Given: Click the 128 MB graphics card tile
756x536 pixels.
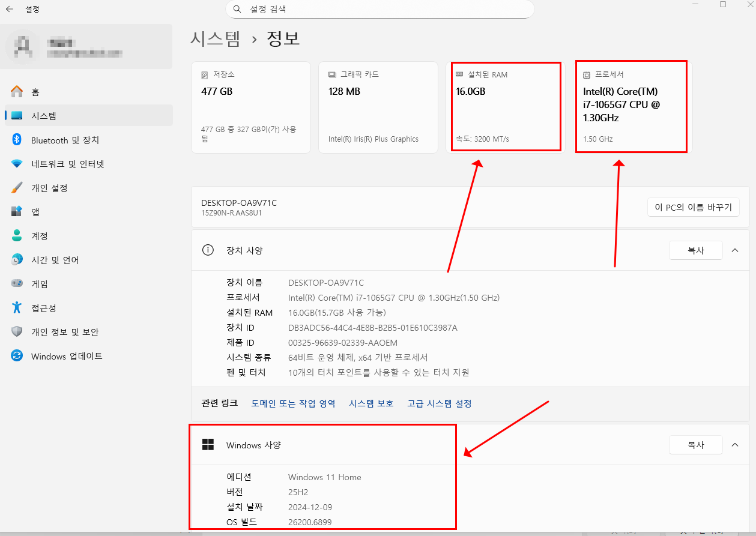Looking at the screenshot, I should tap(378, 107).
